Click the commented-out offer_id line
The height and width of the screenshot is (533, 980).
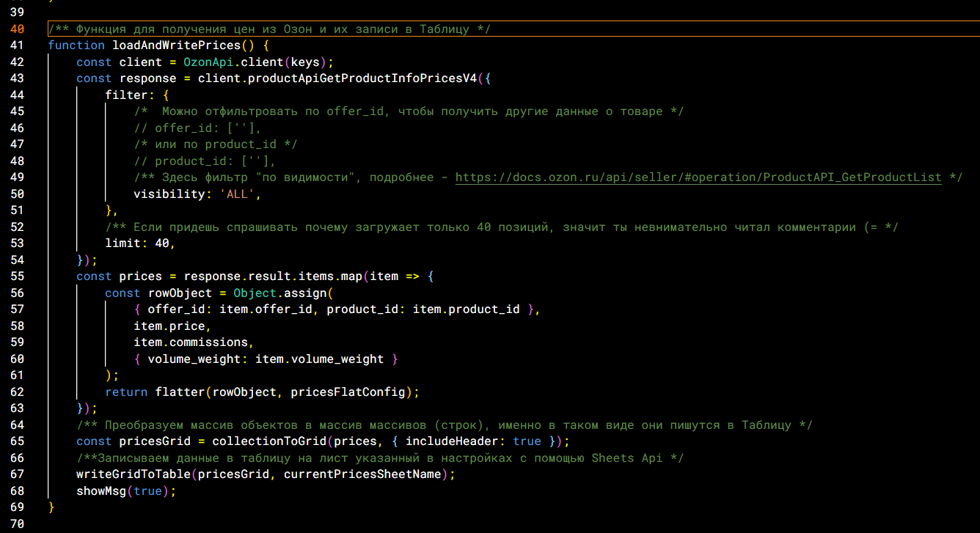(x=198, y=128)
